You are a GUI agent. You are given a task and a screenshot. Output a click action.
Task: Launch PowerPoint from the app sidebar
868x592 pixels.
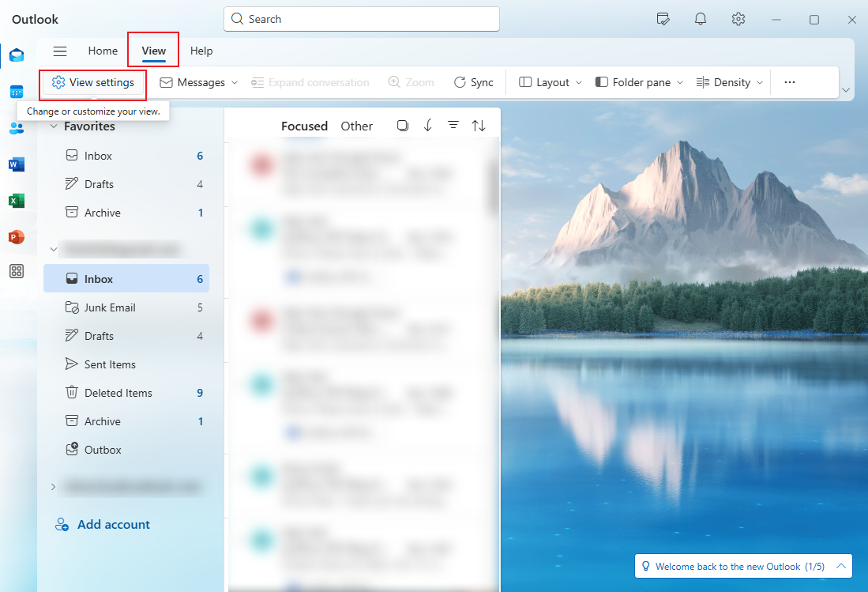[17, 237]
